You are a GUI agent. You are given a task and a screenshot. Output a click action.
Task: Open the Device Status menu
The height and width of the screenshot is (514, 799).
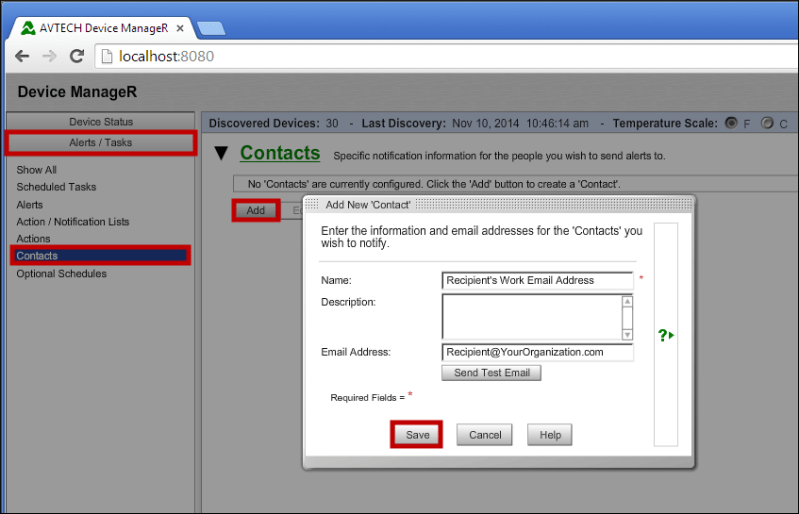(101, 122)
